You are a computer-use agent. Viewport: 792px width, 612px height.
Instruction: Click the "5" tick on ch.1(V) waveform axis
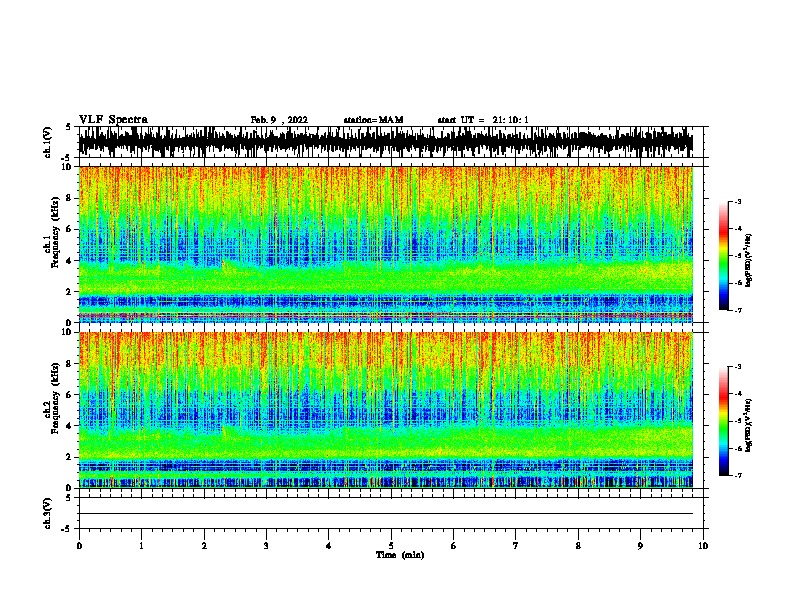(69, 127)
